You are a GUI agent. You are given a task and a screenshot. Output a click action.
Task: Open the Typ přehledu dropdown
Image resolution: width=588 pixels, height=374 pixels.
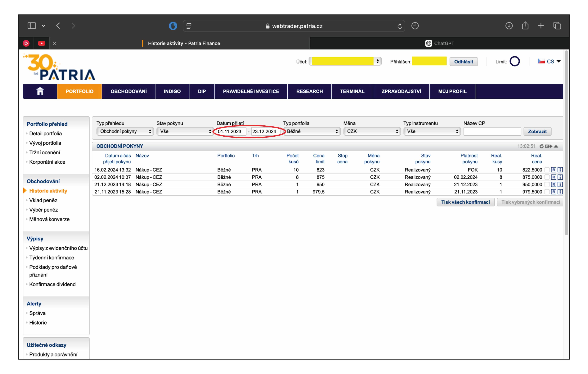(125, 131)
